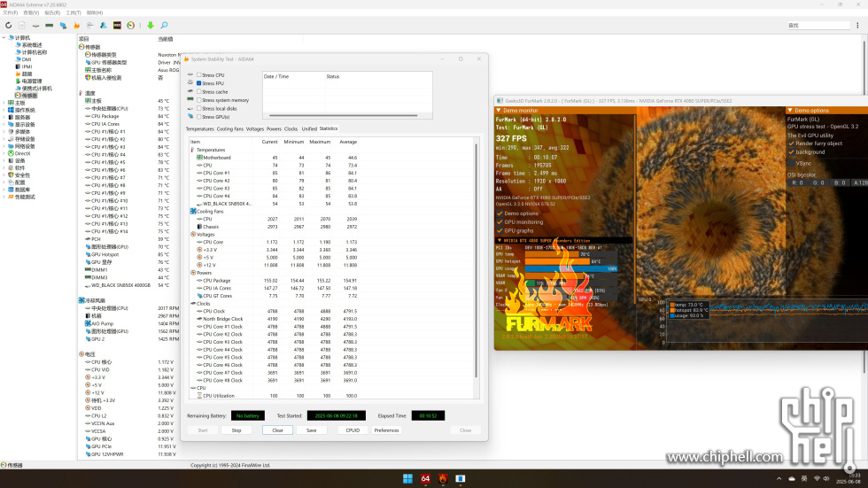Expand the 操作系统 tree node
The width and height of the screenshot is (868, 488).
coord(4,110)
